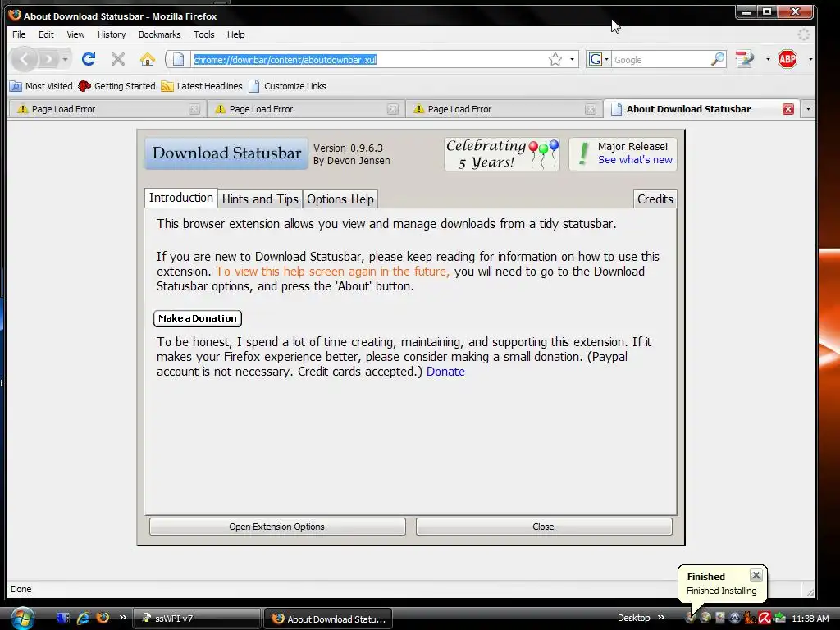Viewport: 840px width, 630px height.
Task: Open the Latest Headlines feed
Action: 202,85
